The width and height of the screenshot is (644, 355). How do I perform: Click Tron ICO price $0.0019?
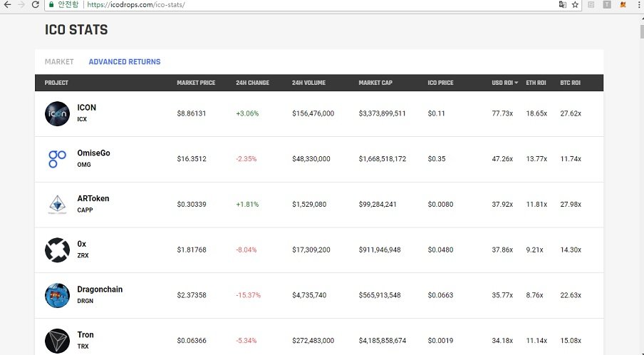tap(440, 340)
